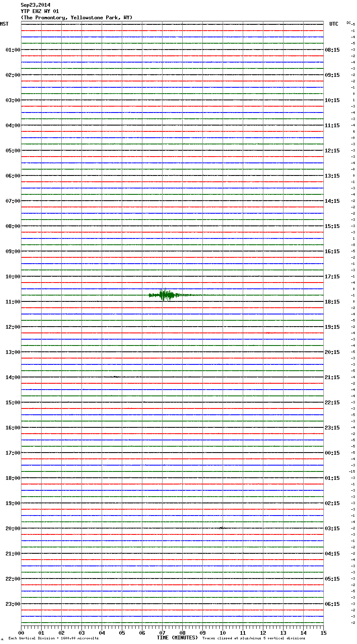This screenshot has width=357, height=644.
Task: Click the 21:15 UTC time label
Action: tap(332, 377)
